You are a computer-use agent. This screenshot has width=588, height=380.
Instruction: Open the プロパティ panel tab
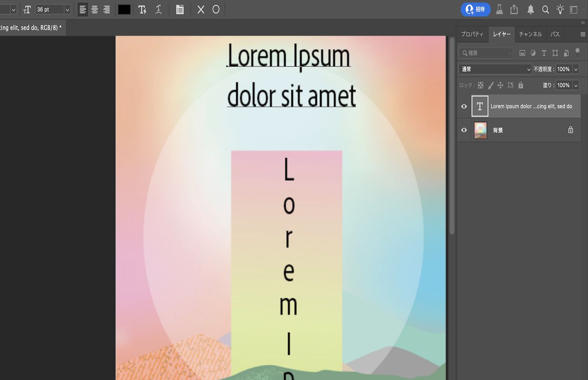click(472, 34)
